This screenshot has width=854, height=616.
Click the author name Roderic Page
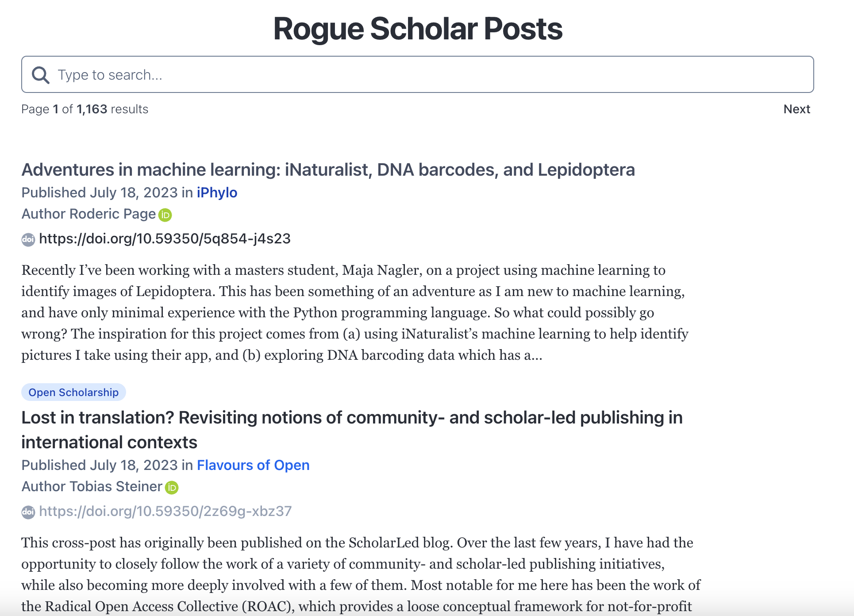(x=112, y=214)
